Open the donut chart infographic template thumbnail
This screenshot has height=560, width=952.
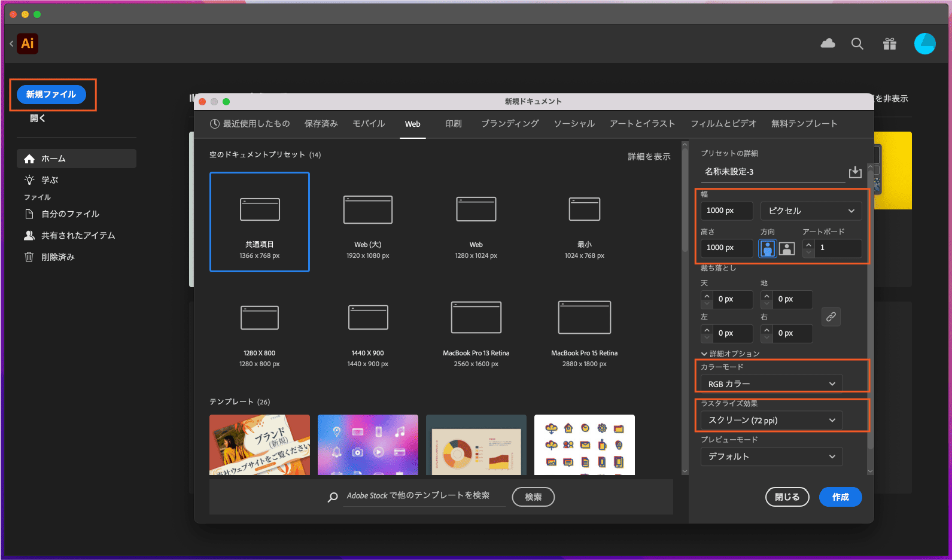(476, 445)
